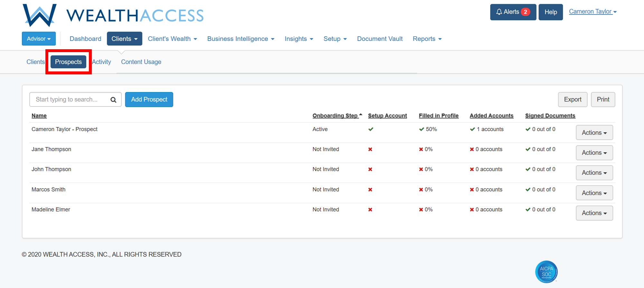Click Jane Thompson's Not Invited status
644x288 pixels.
[x=326, y=149]
